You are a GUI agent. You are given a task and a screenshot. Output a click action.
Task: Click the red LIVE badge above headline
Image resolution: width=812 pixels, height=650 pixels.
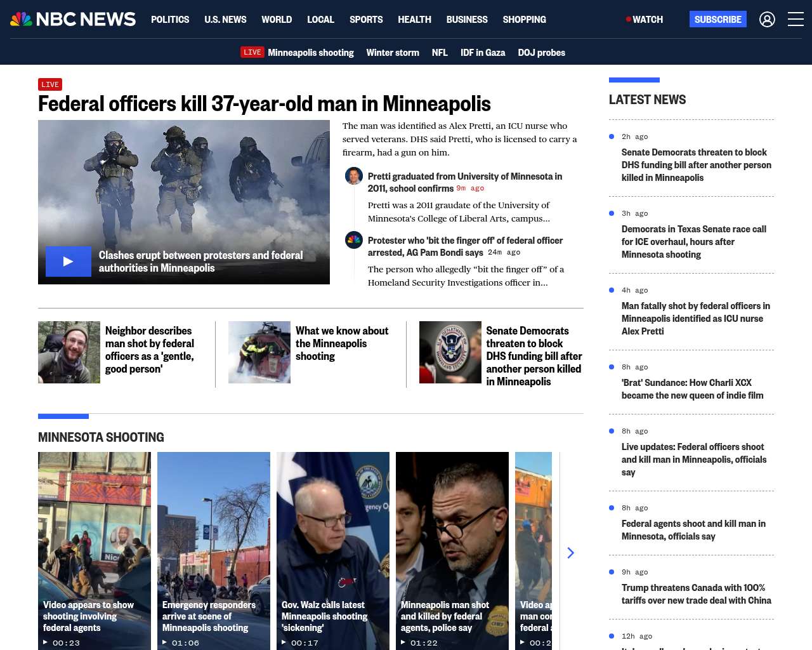(x=50, y=84)
